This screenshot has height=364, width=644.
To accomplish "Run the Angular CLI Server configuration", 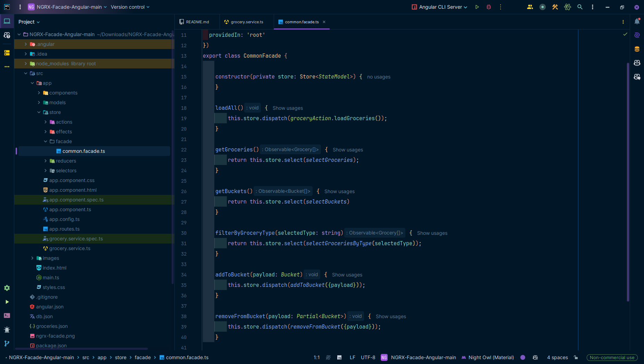I will click(x=477, y=7).
